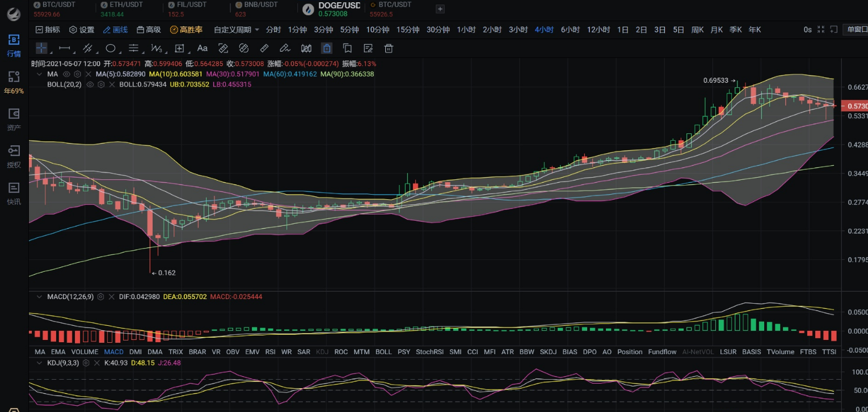Click the 高胜率 high win-rate button
The image size is (868, 412).
tap(186, 30)
